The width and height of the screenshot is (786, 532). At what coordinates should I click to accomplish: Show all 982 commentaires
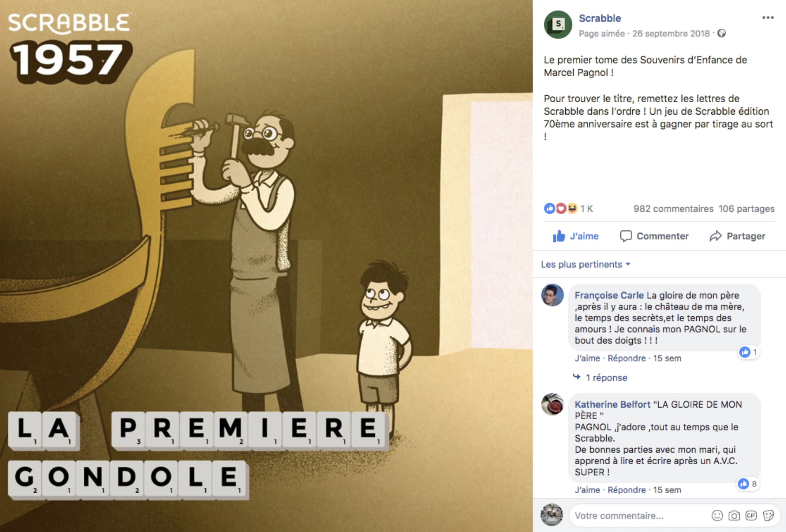tap(673, 209)
